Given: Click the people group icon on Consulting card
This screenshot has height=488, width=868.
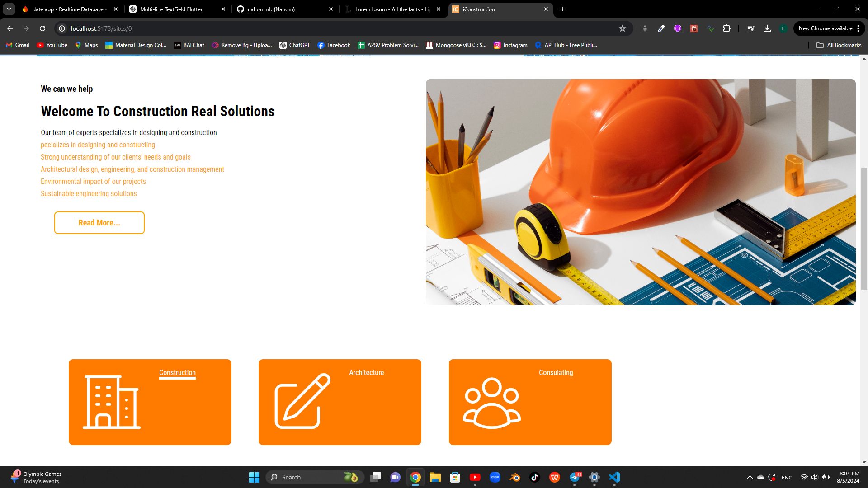Looking at the screenshot, I should [491, 403].
